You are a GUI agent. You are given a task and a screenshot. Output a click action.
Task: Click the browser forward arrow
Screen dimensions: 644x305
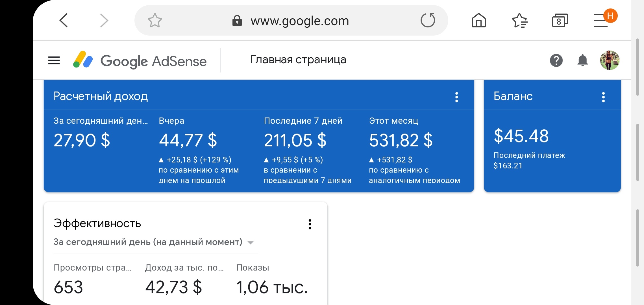point(104,20)
